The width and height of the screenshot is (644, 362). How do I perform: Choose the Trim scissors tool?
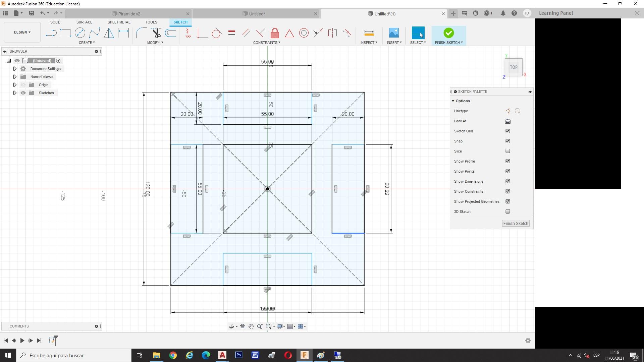(x=156, y=33)
